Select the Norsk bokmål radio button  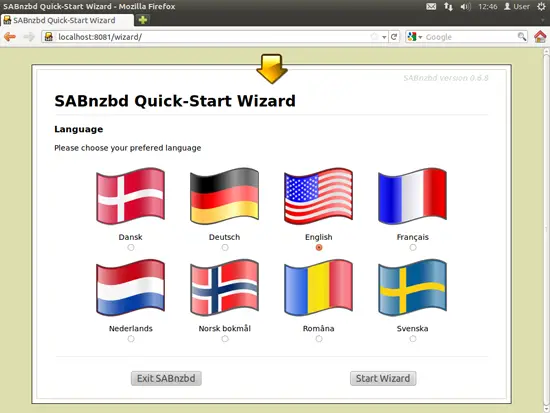coord(225,339)
